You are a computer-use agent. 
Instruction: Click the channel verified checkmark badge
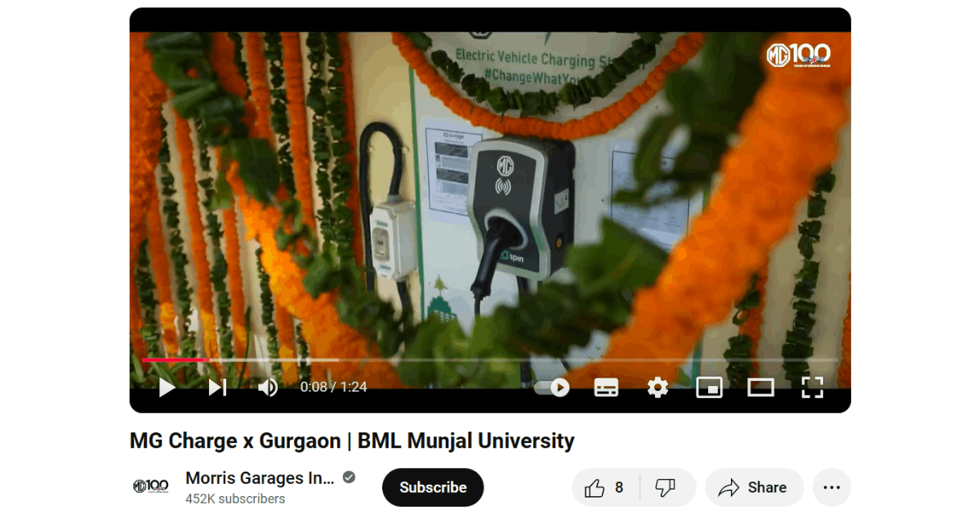click(349, 478)
